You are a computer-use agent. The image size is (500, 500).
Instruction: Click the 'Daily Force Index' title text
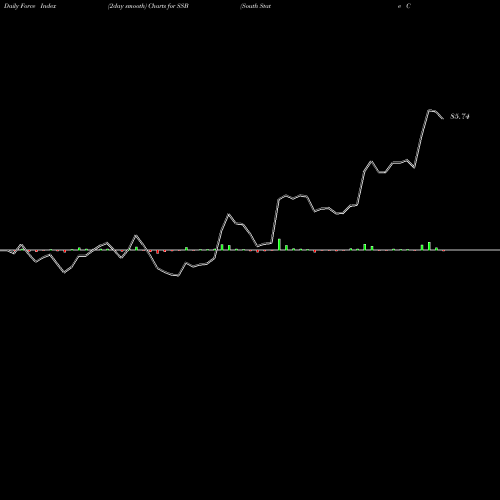click(x=30, y=6)
